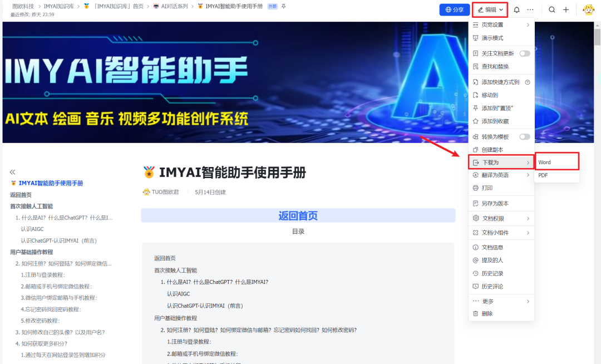Click the gear icon for 文档权限
This screenshot has width=601, height=364.
click(x=476, y=218)
